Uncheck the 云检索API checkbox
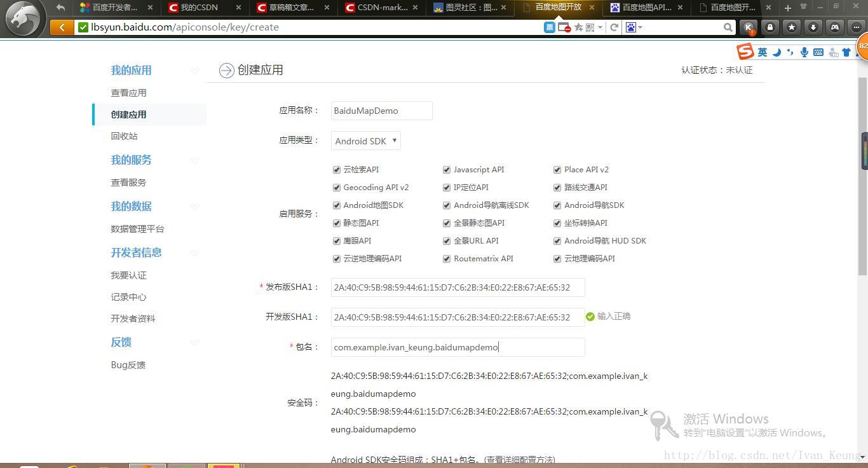868x468 pixels. point(337,170)
